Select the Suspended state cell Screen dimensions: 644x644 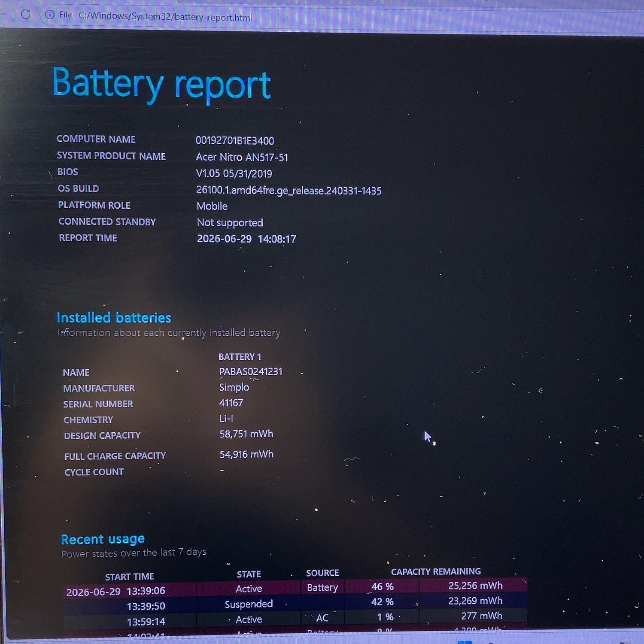249,604
